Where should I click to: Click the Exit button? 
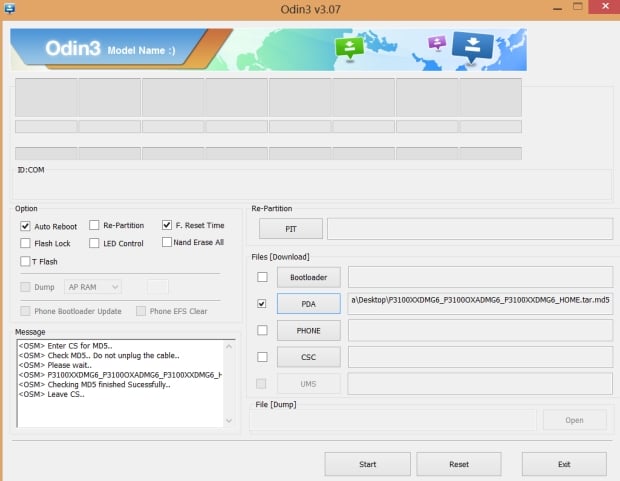click(564, 464)
